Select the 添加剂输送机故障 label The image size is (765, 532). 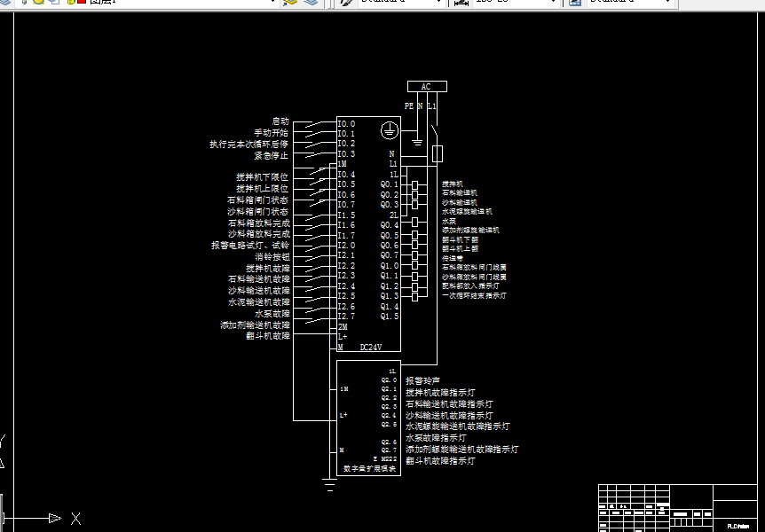click(255, 325)
